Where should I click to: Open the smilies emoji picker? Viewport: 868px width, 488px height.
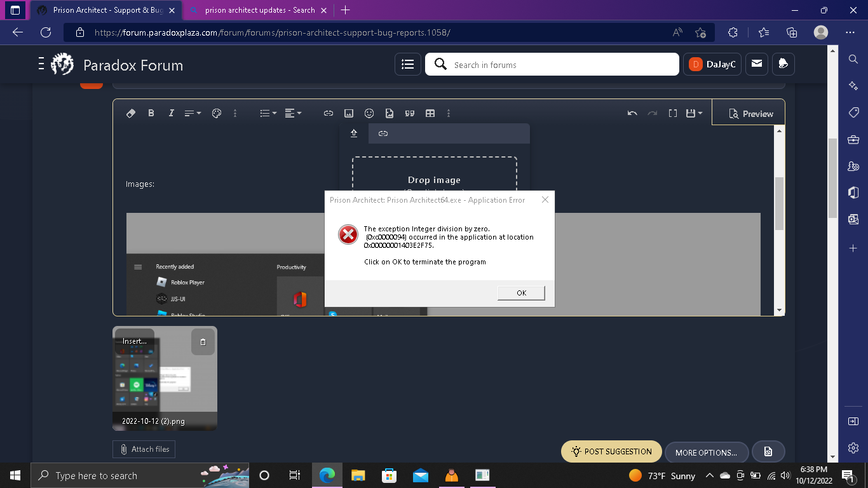(369, 113)
